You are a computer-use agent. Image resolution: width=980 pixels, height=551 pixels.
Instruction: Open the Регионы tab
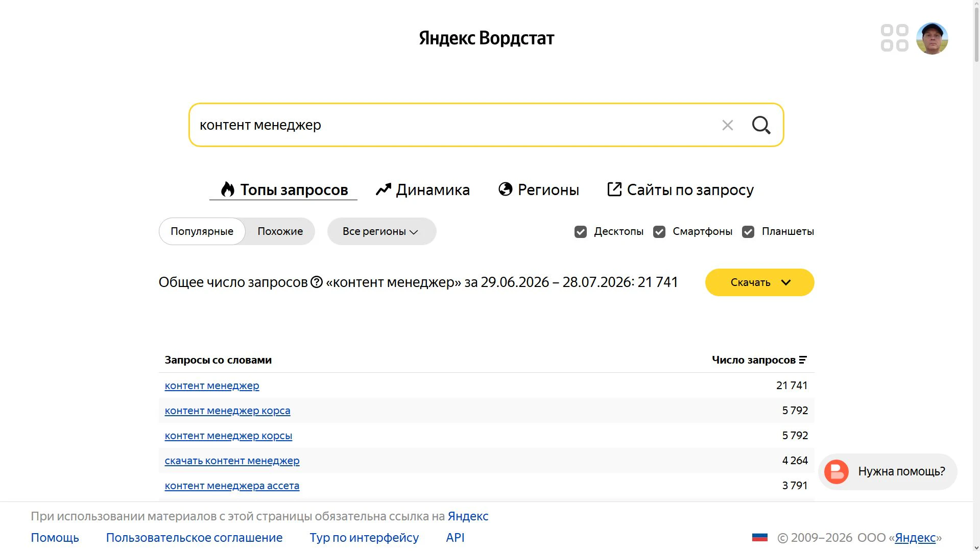tap(538, 189)
